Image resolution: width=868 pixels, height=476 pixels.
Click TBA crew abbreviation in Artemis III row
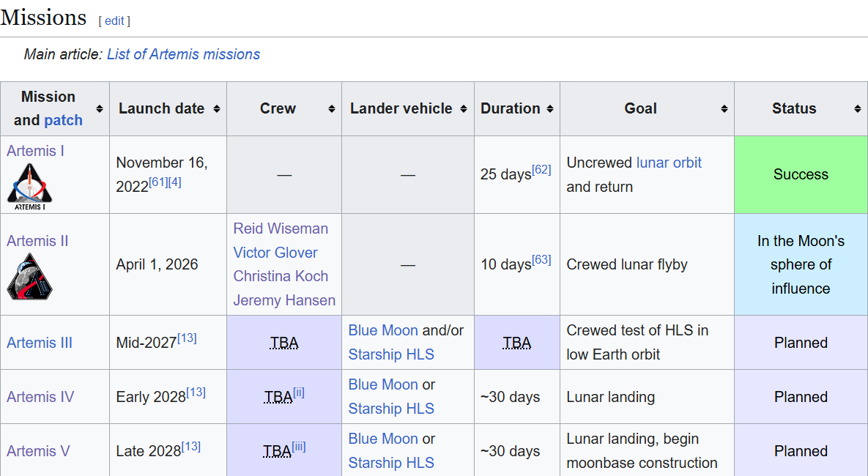pyautogui.click(x=284, y=343)
